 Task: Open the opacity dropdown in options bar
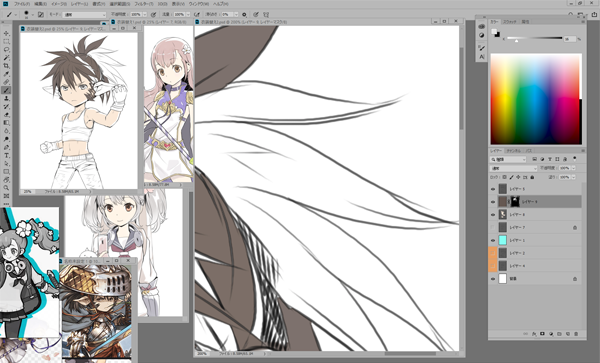coord(145,15)
